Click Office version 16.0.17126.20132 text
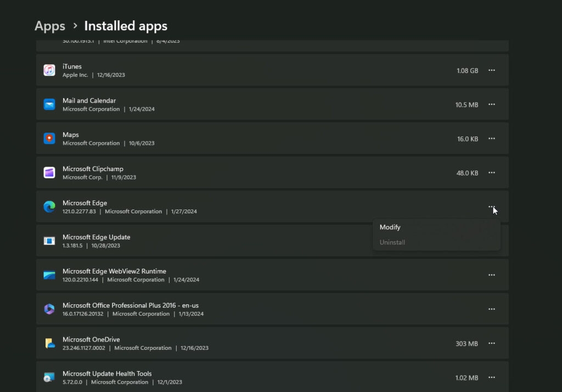 83,314
